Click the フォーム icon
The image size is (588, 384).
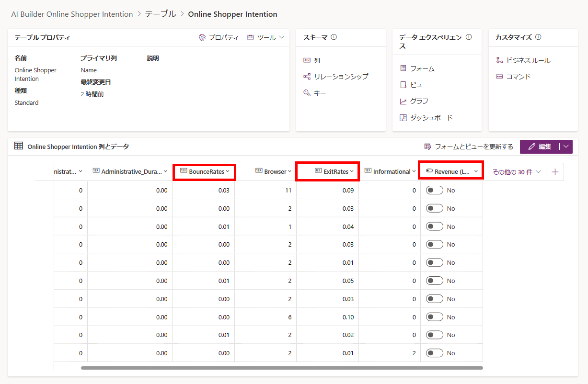coord(403,68)
